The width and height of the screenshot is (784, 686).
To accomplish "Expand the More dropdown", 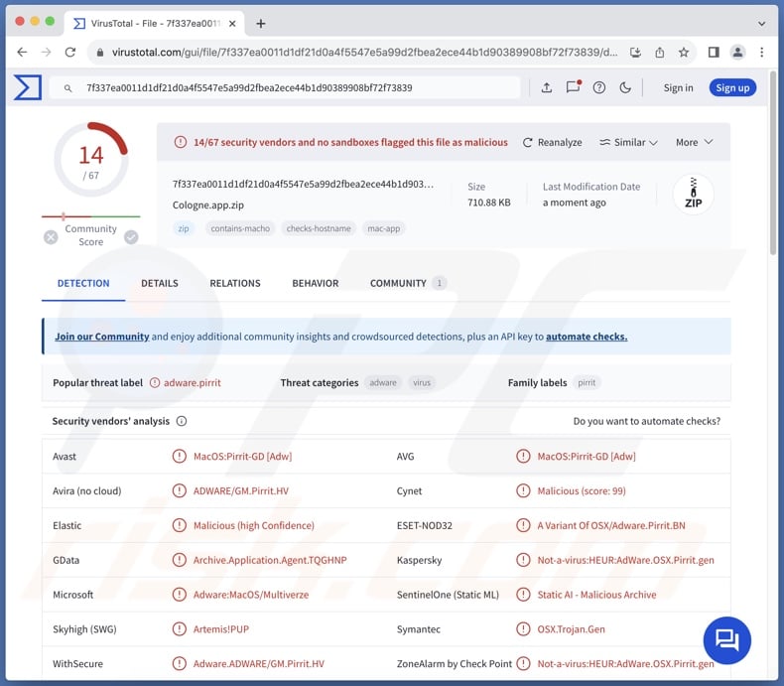I will coord(694,143).
